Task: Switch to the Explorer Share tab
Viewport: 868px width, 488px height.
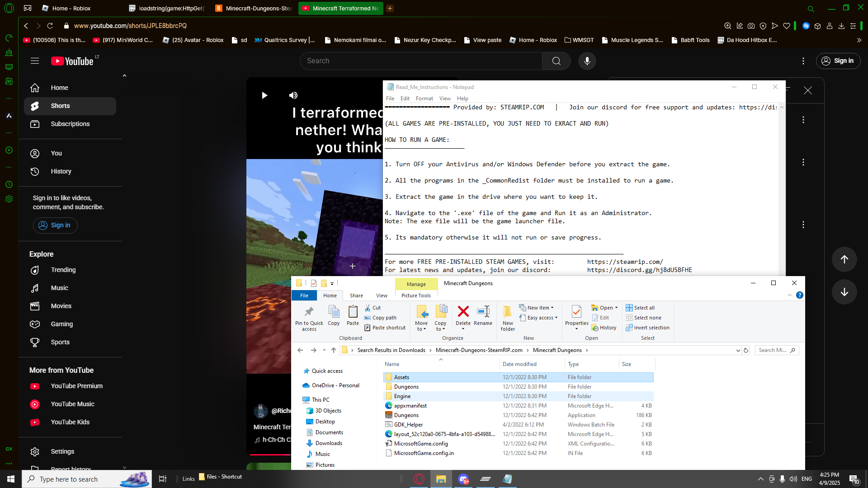Action: [x=356, y=296]
